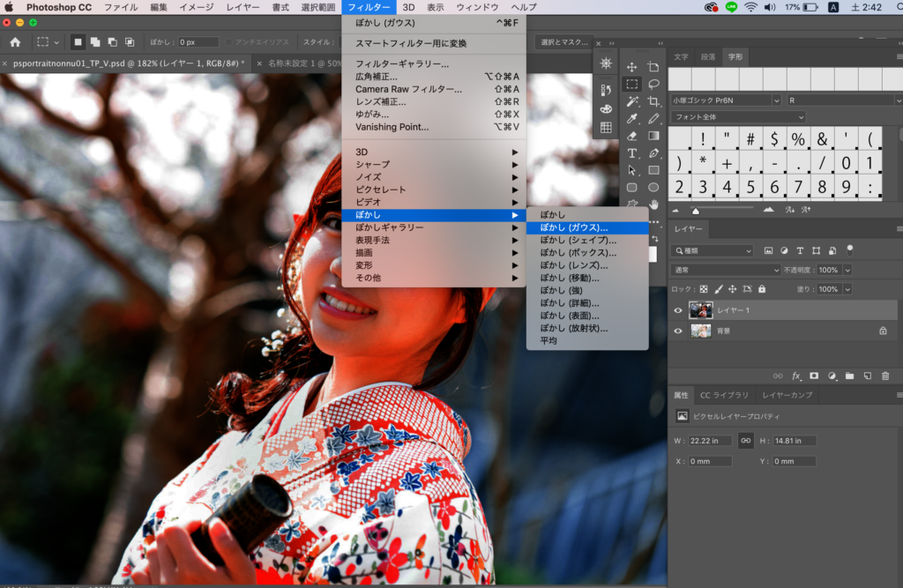Image resolution: width=903 pixels, height=588 pixels.
Task: Toggle the lock all icon in Layers panel
Action: [x=762, y=289]
